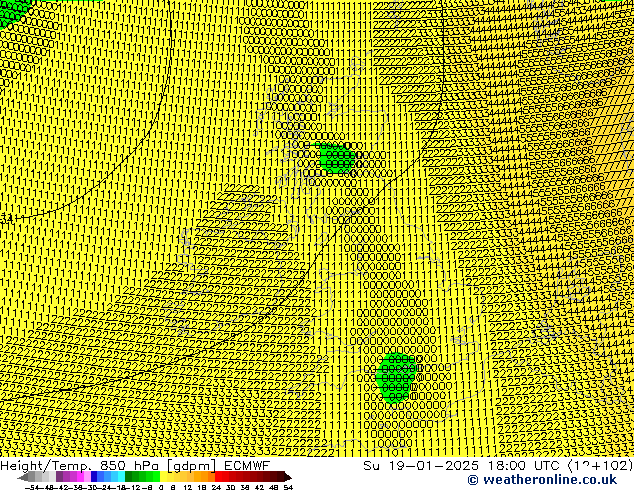Screen dimensions: 634x490
Task: Click the 'Height/Temp. 850 hPa [gdpm] ECMWF' title
Action: point(135,465)
